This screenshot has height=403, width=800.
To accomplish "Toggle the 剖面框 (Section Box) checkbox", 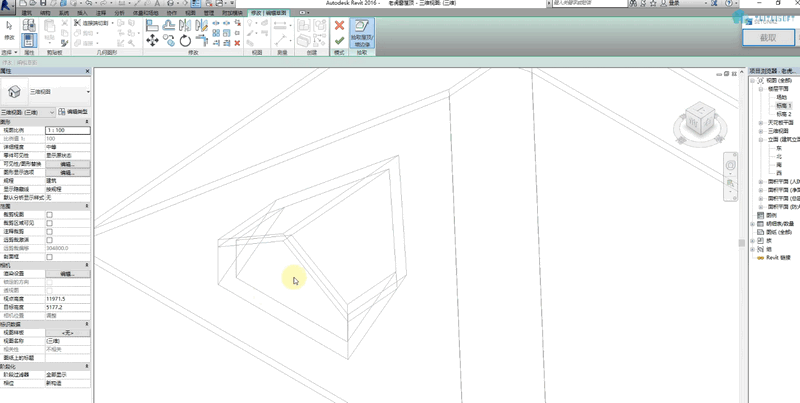I will (49, 257).
